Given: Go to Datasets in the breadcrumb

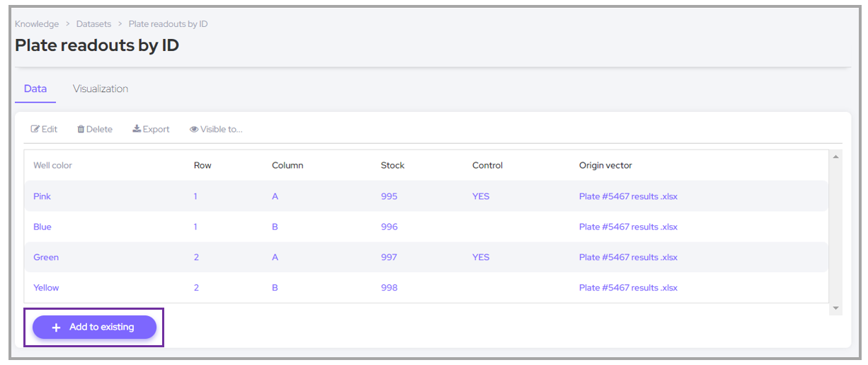Looking at the screenshot, I should [93, 24].
